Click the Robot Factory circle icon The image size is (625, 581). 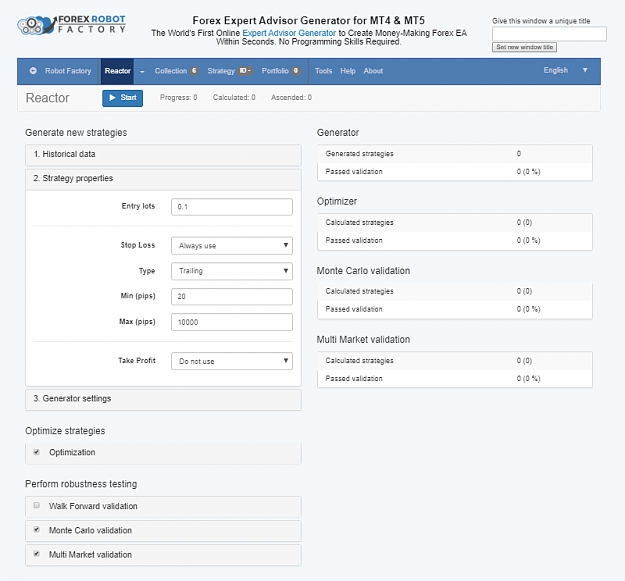click(x=33, y=71)
